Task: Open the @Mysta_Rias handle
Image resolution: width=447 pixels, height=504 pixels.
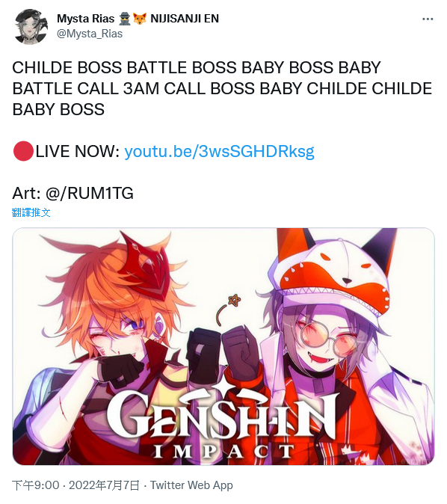Action: tap(90, 34)
